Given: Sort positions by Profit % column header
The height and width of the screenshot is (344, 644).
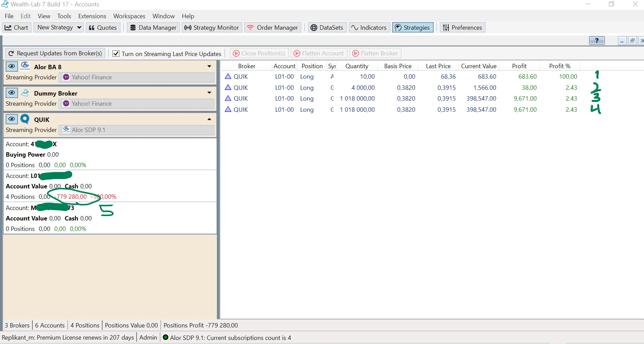Looking at the screenshot, I should [559, 66].
